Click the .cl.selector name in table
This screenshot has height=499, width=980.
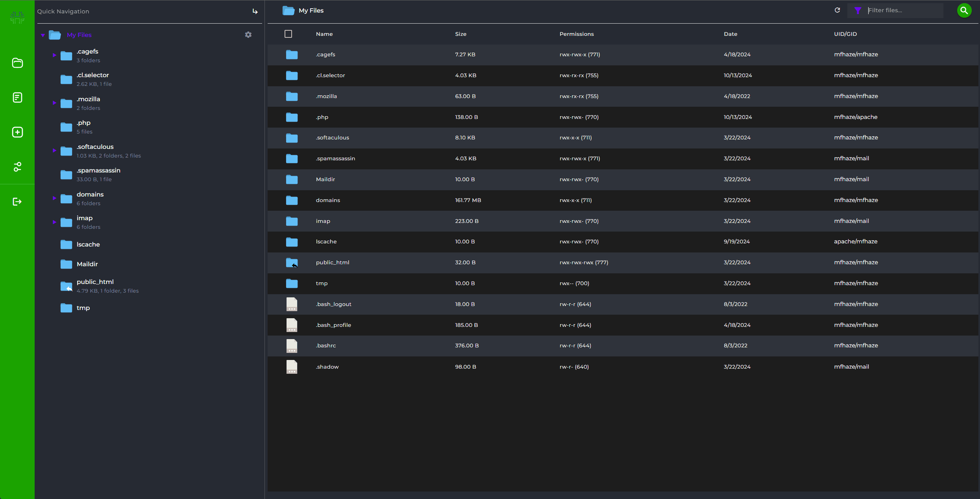(x=330, y=76)
